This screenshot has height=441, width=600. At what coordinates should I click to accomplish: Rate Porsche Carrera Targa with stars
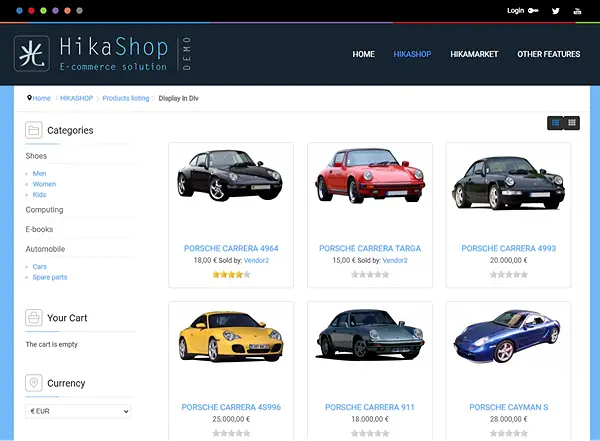[x=369, y=274]
